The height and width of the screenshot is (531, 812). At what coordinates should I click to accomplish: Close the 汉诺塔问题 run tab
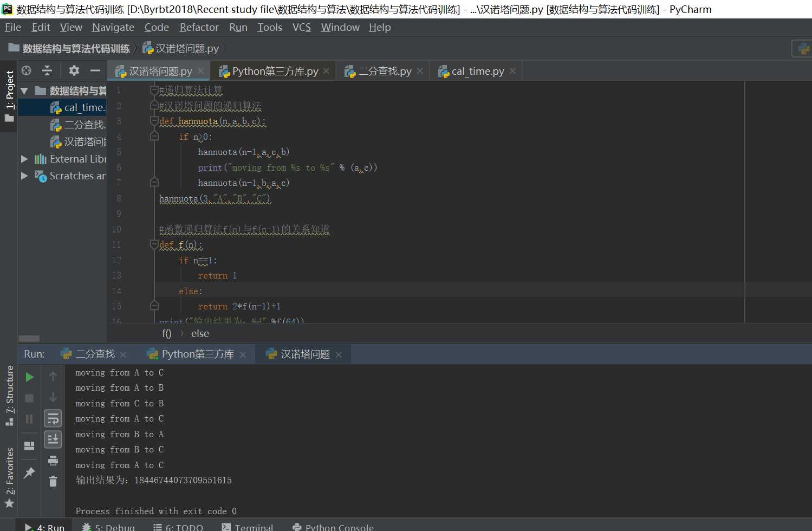tap(339, 354)
